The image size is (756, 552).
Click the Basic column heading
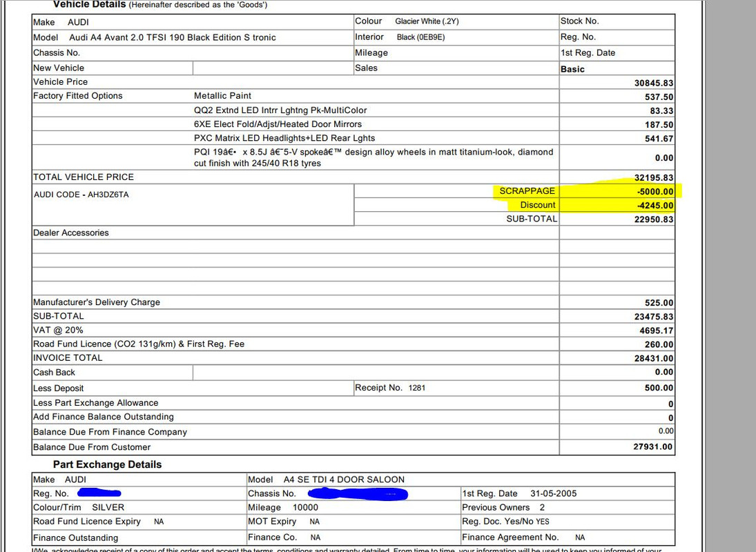[572, 69]
